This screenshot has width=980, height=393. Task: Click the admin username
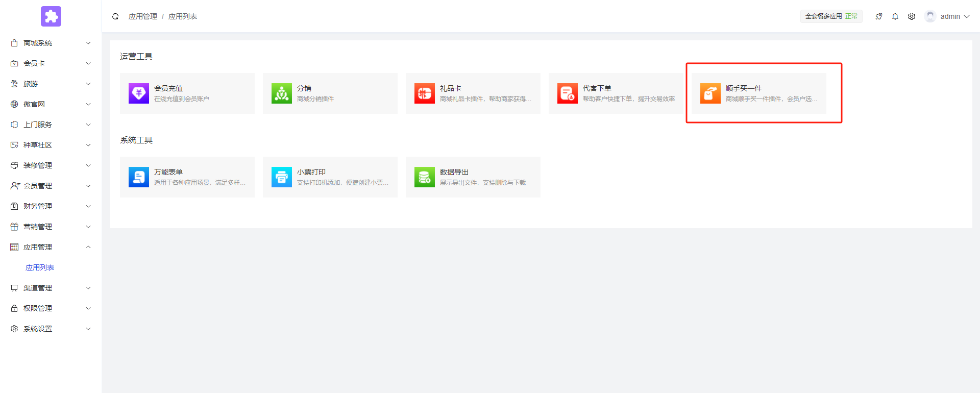click(x=950, y=16)
